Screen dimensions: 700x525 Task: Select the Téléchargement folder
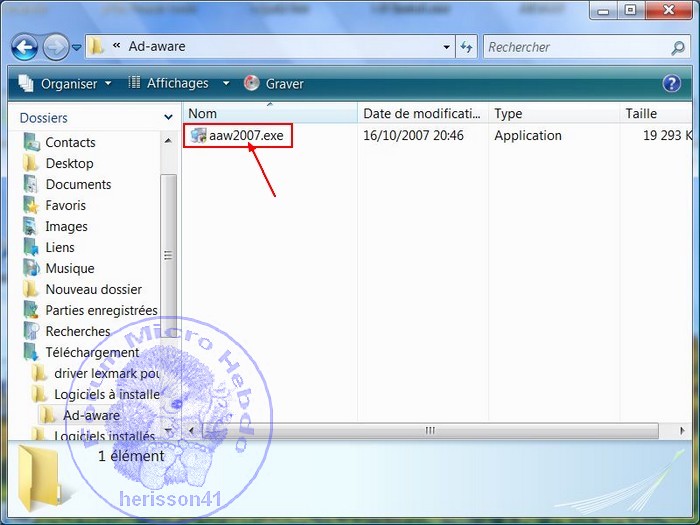click(92, 352)
